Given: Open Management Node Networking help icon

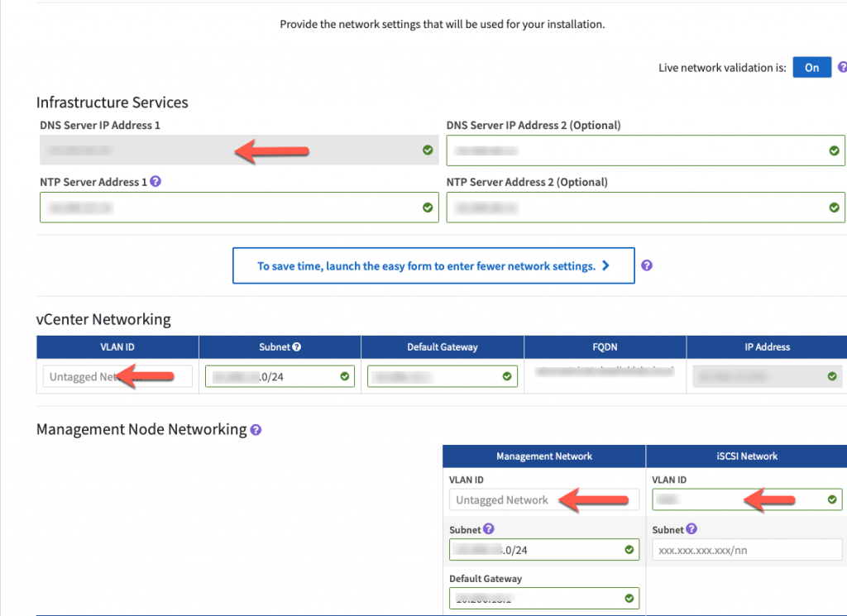Looking at the screenshot, I should click(256, 430).
